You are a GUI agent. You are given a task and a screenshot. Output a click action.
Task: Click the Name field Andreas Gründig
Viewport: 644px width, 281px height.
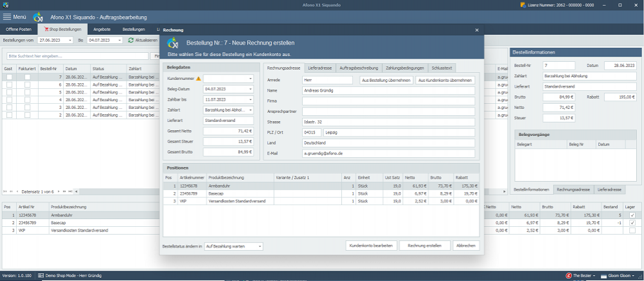(x=388, y=91)
